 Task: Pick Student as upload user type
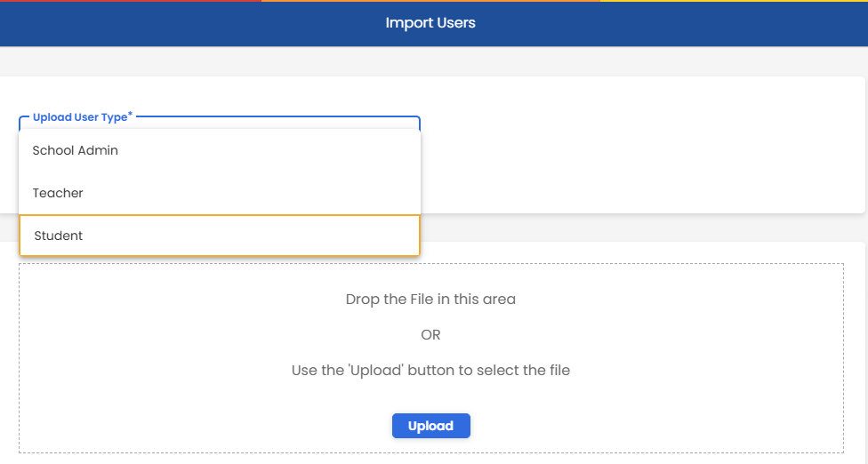pyautogui.click(x=220, y=236)
